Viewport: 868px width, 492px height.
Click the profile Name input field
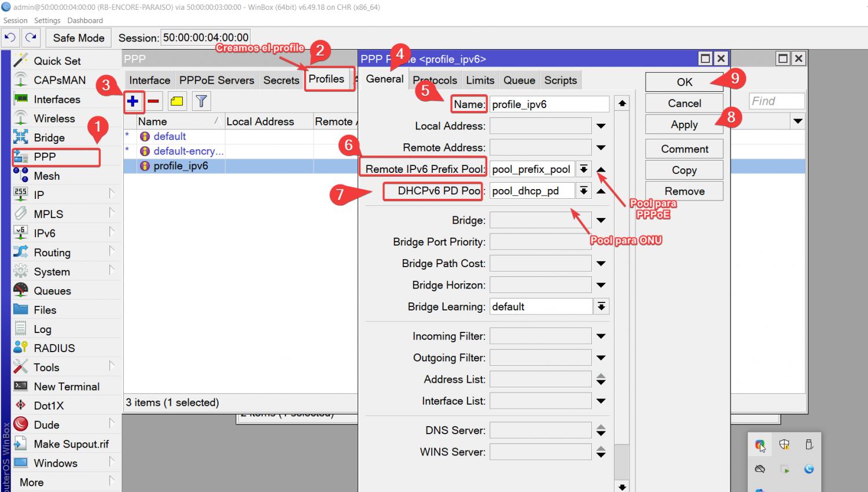[x=549, y=105]
